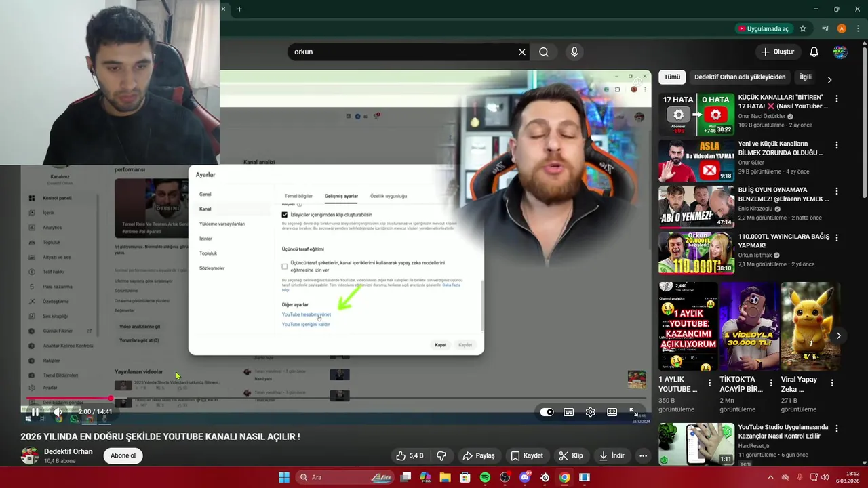Open Chrome media controls icon
Viewport: 868px width, 488px height.
pos(825,28)
